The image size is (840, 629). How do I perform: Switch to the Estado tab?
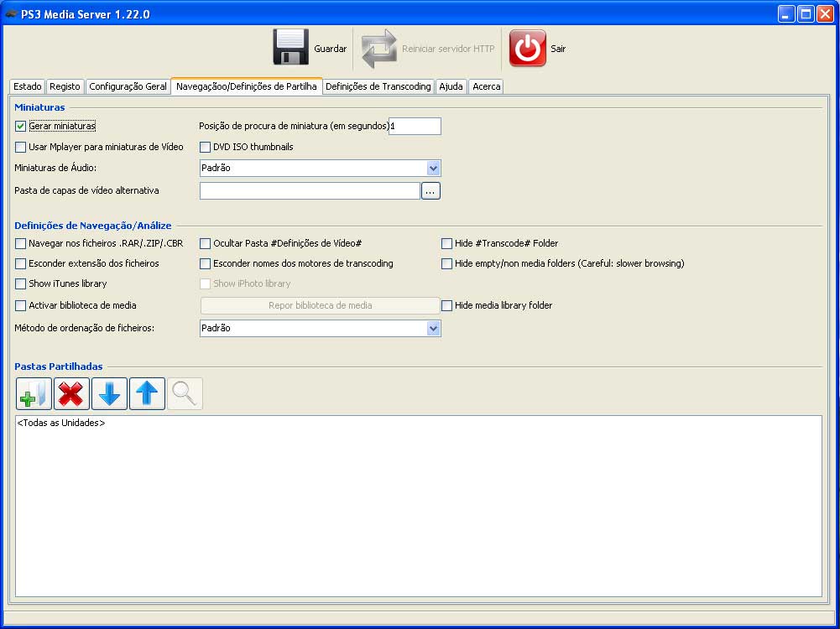[x=28, y=86]
